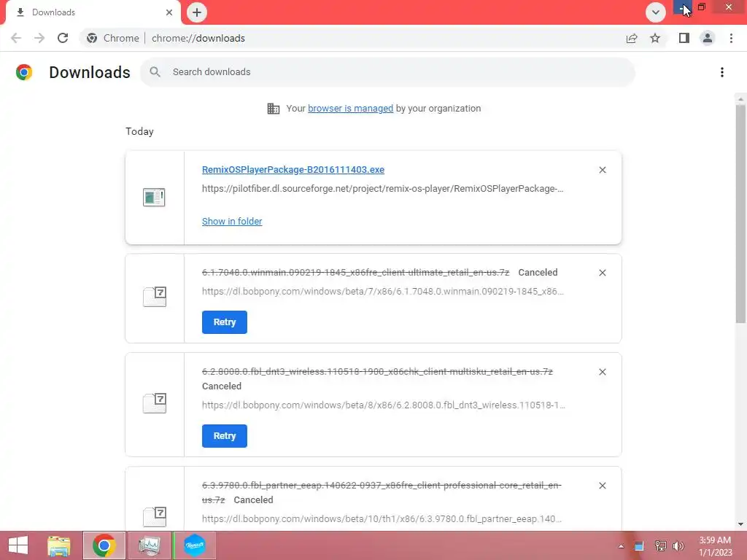
Task: Close the Downloads tab
Action: (x=169, y=12)
